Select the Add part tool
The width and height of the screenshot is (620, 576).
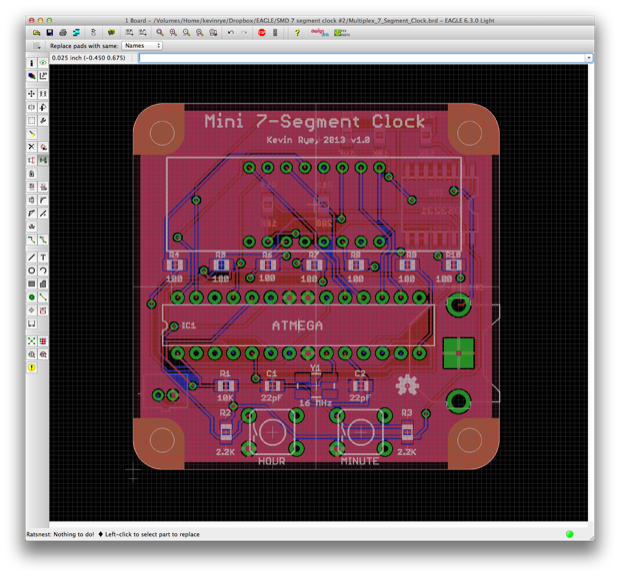coord(43,147)
